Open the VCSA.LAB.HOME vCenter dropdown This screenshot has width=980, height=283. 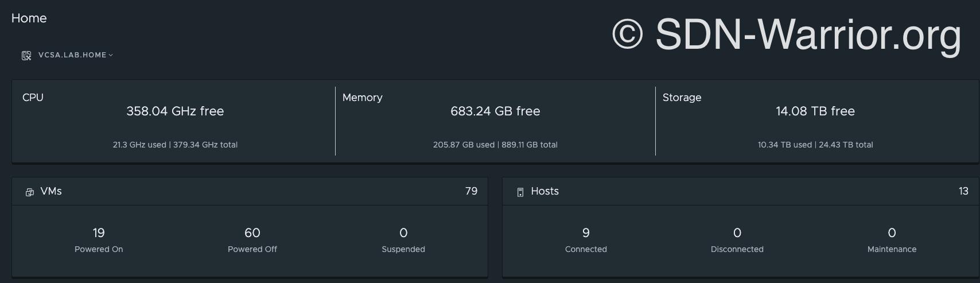coord(75,55)
